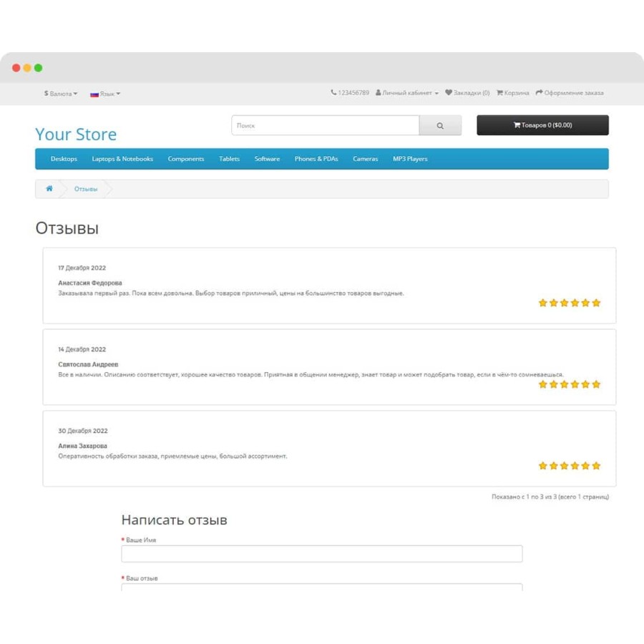Image resolution: width=644 pixels, height=644 pixels.
Task: Open Laptops & Notebooks menu
Action: [122, 159]
